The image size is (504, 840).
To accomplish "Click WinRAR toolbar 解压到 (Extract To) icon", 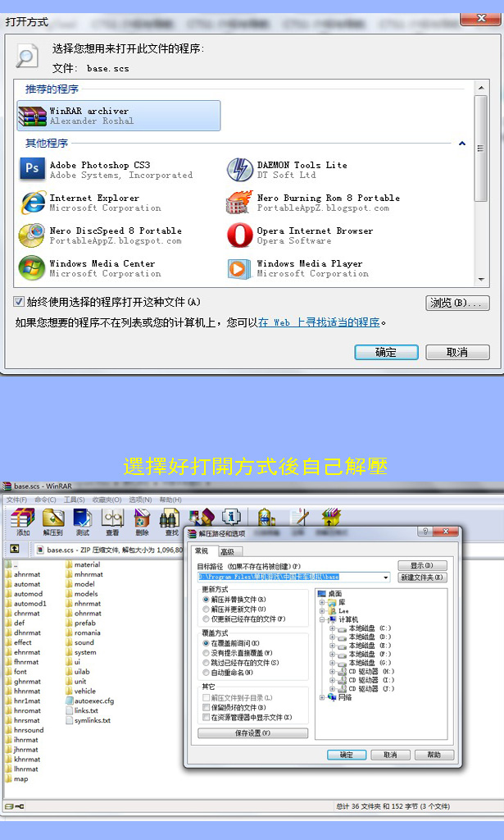I will click(x=53, y=523).
